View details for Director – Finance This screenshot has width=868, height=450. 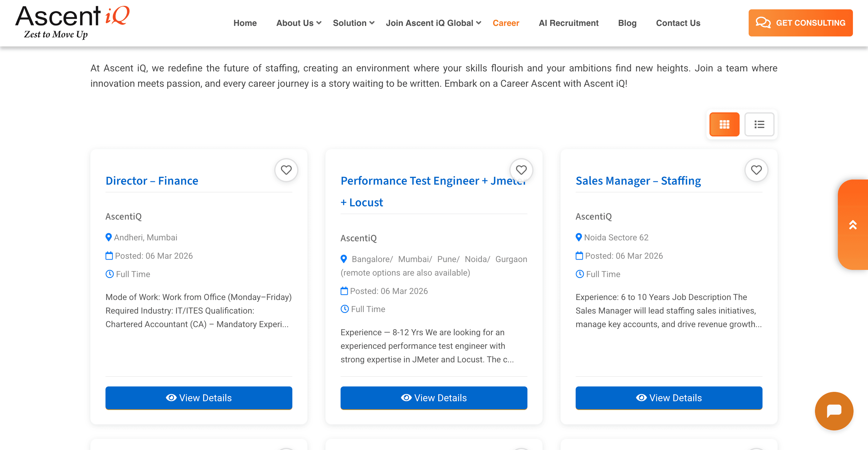point(199,398)
